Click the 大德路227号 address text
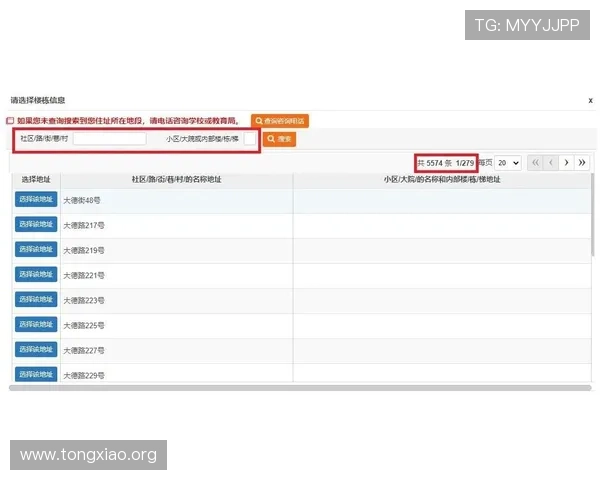600x480 pixels. pos(84,350)
